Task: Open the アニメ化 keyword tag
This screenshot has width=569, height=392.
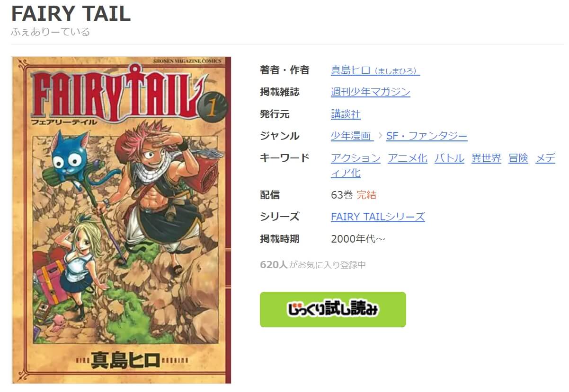Action: coord(408,158)
